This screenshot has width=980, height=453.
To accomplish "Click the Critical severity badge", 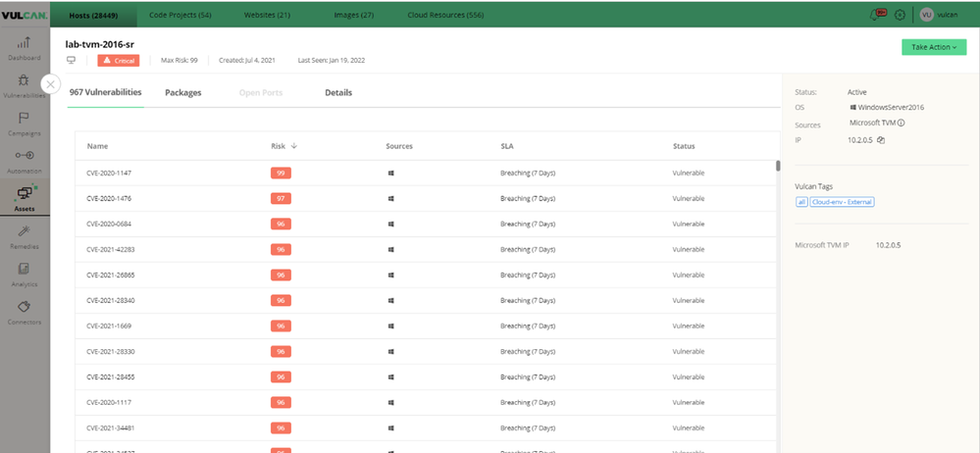I will click(x=118, y=61).
